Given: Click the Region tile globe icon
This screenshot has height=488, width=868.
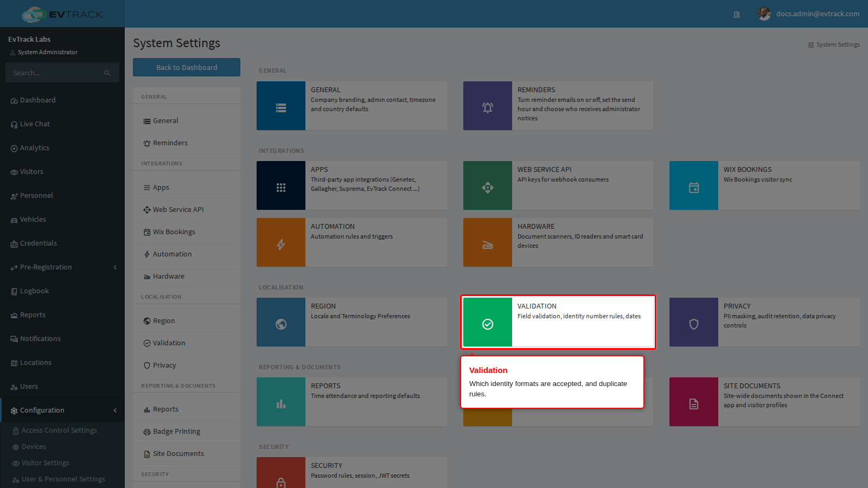Looking at the screenshot, I should click(281, 322).
